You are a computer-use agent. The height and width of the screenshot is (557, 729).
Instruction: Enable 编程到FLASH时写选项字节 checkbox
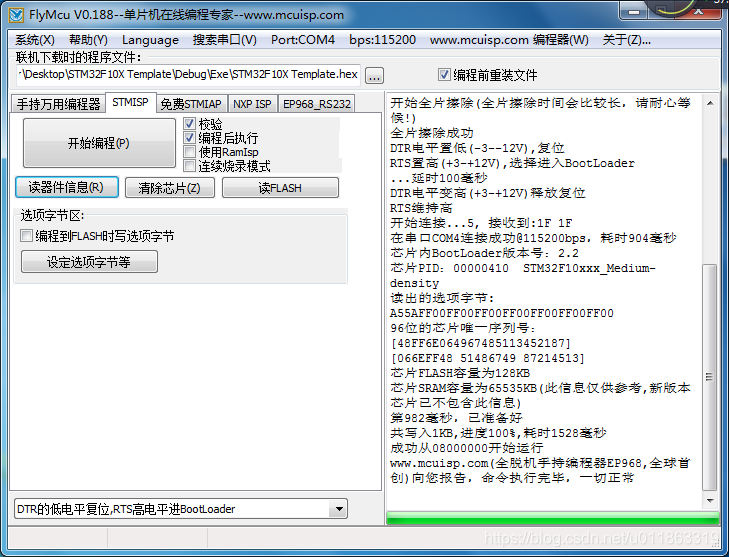click(27, 236)
